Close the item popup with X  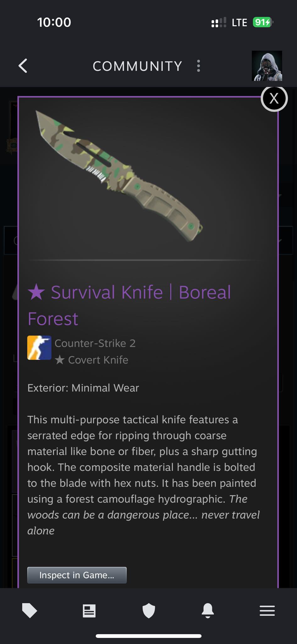click(274, 98)
